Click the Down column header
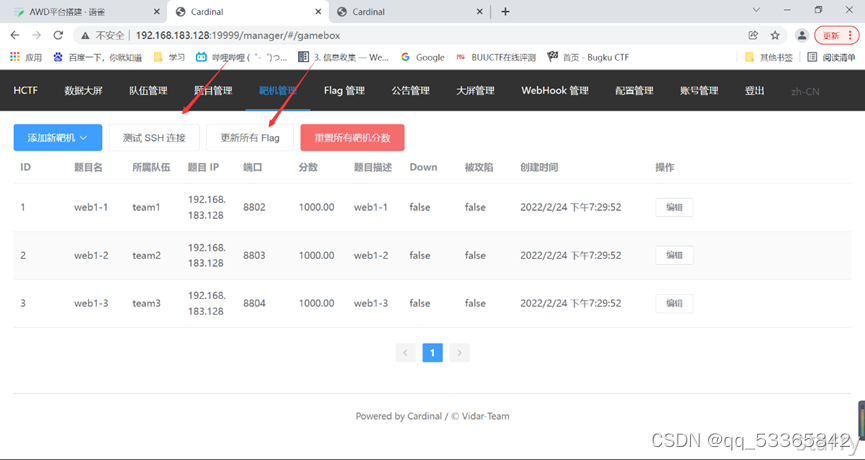 pos(423,167)
